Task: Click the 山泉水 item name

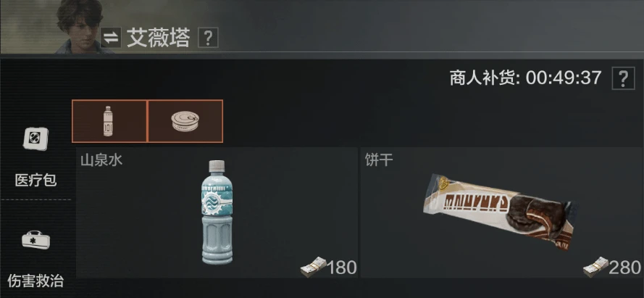Action: click(101, 160)
